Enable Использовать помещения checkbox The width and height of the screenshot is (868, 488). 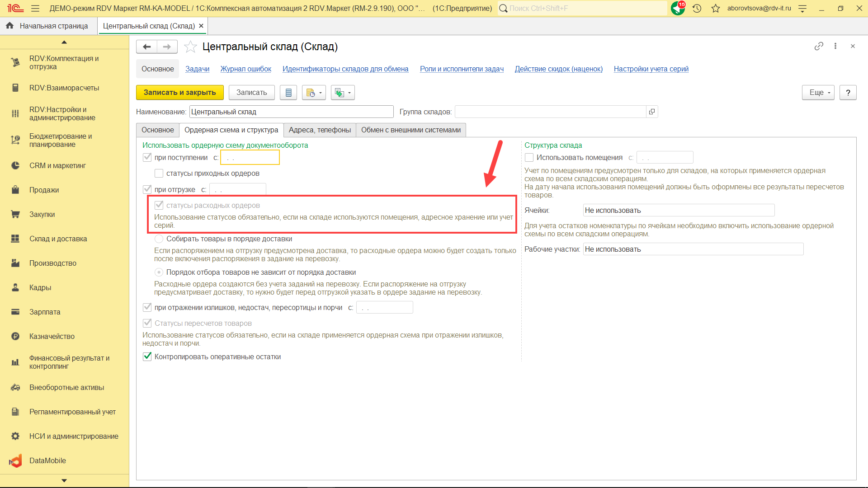pos(529,157)
